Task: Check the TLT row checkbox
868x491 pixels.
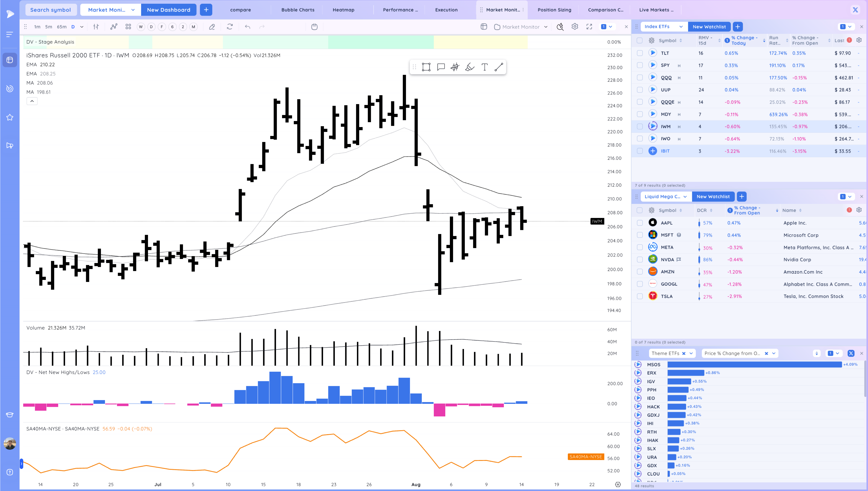Action: [x=640, y=53]
